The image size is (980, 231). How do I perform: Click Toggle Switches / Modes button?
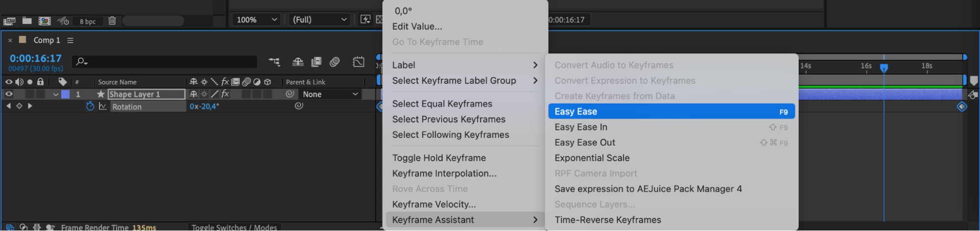[x=234, y=227]
